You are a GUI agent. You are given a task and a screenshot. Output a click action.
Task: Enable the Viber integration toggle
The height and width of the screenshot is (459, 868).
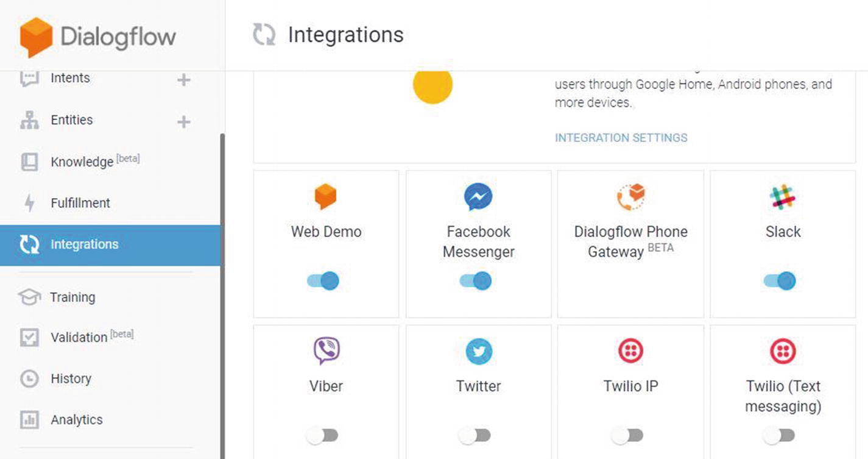322,435
